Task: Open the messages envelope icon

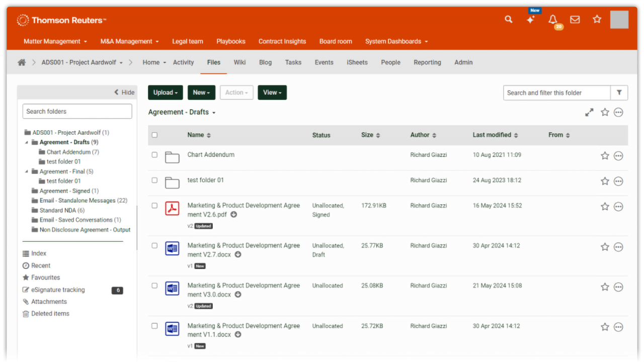Action: point(575,19)
